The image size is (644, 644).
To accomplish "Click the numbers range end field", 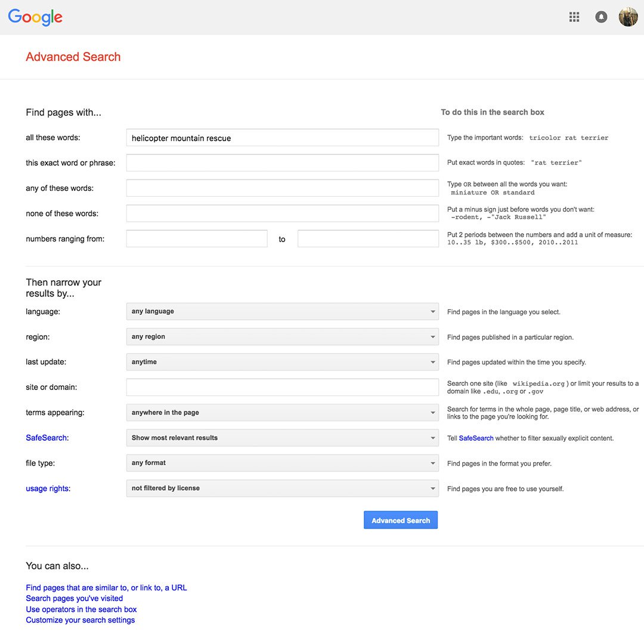I will (x=368, y=239).
